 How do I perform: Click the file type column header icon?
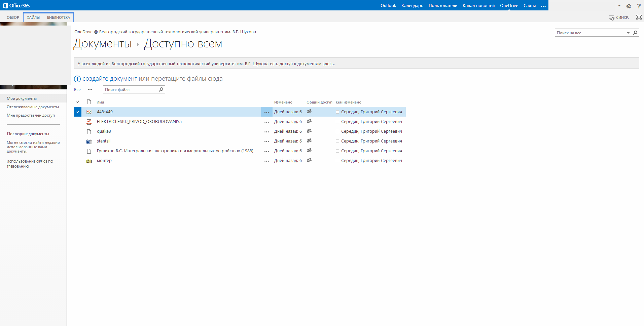pyautogui.click(x=89, y=102)
